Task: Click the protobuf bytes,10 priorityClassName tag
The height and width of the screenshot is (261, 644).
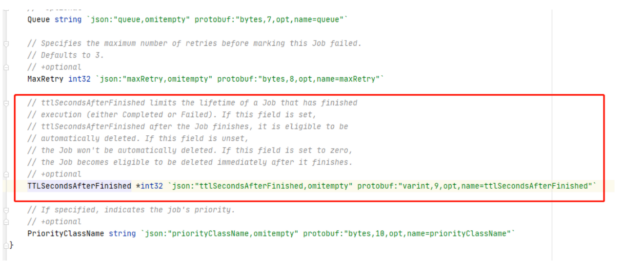Action: click(x=407, y=234)
